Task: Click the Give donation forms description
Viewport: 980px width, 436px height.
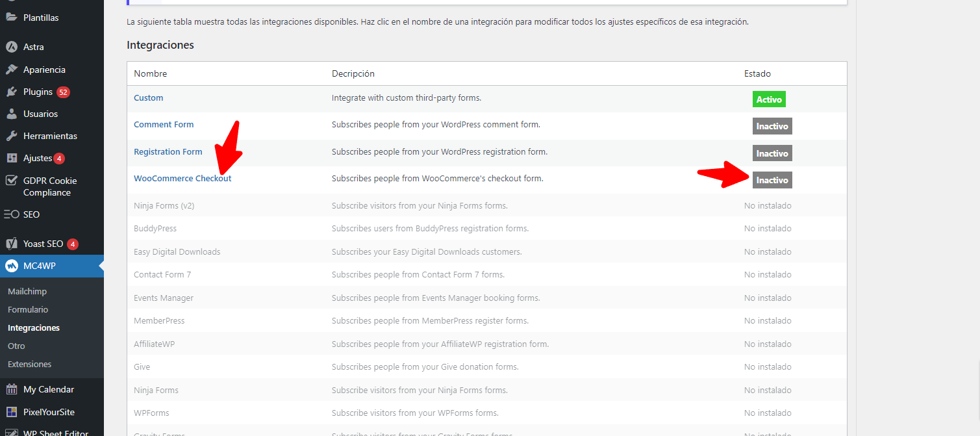Action: [425, 366]
